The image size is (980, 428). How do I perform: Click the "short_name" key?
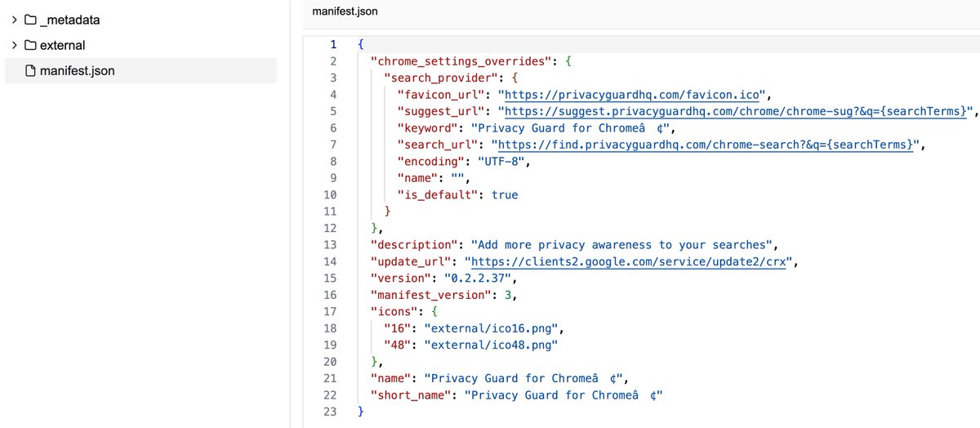(410, 395)
